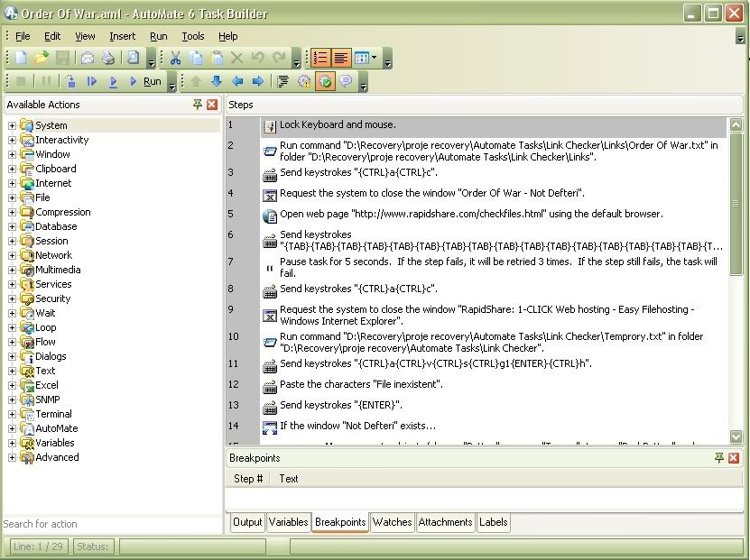
Task: Expand the Multimedia actions folder
Action: [x=12, y=270]
